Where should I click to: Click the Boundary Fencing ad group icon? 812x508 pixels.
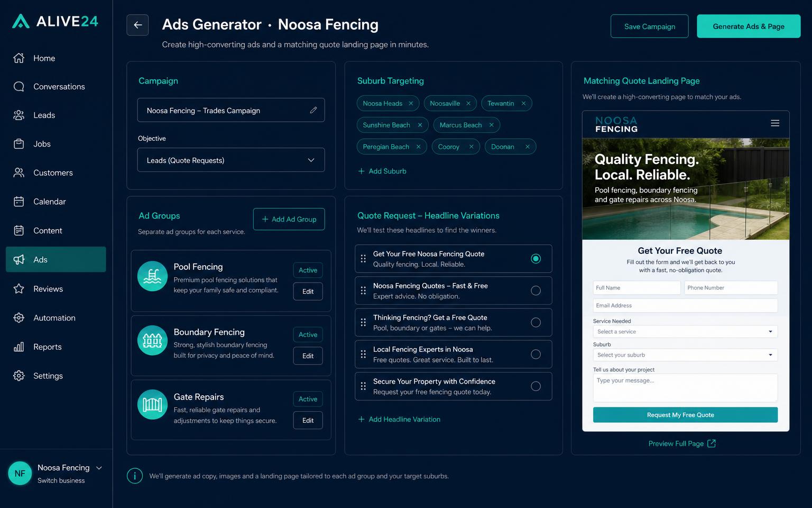(x=152, y=341)
